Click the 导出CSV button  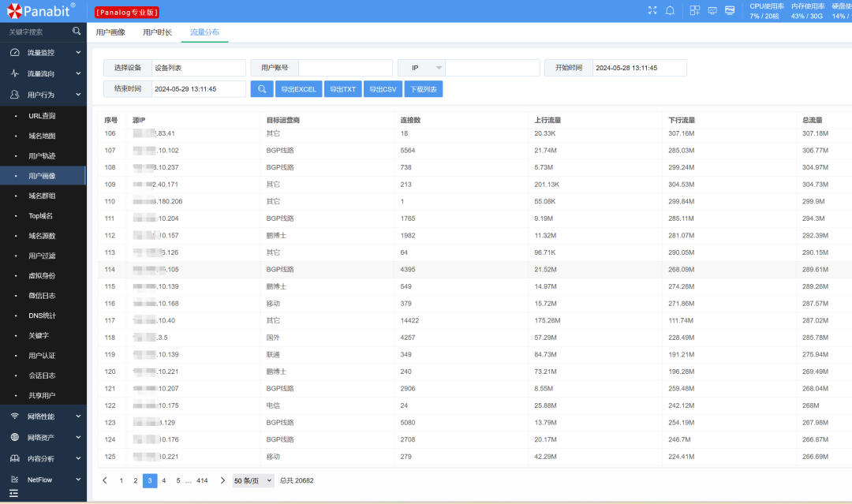tap(383, 89)
